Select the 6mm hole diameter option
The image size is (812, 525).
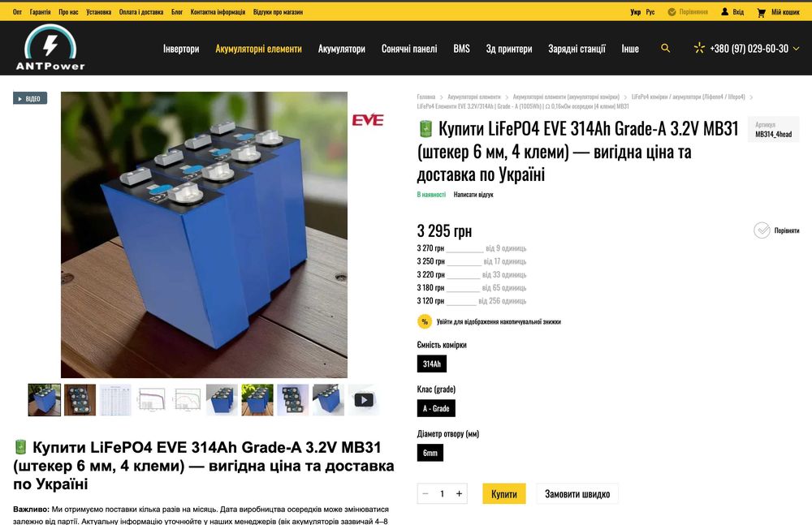[x=430, y=453]
